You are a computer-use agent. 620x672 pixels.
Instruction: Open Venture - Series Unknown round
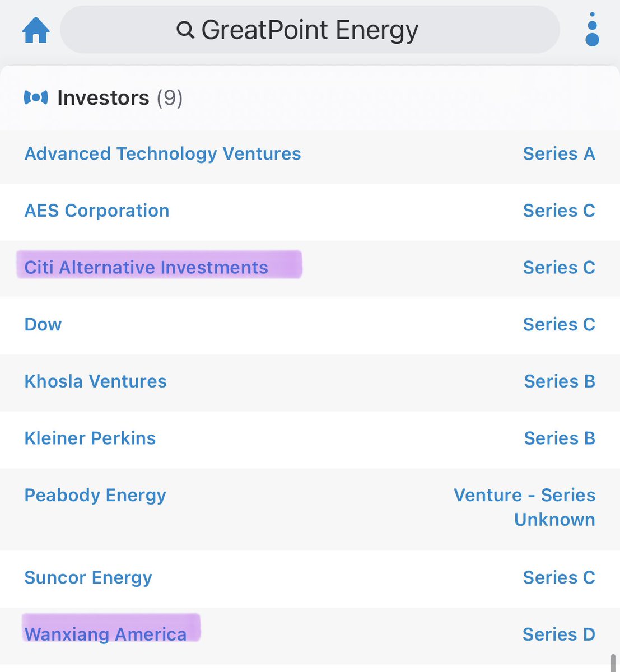pos(524,507)
